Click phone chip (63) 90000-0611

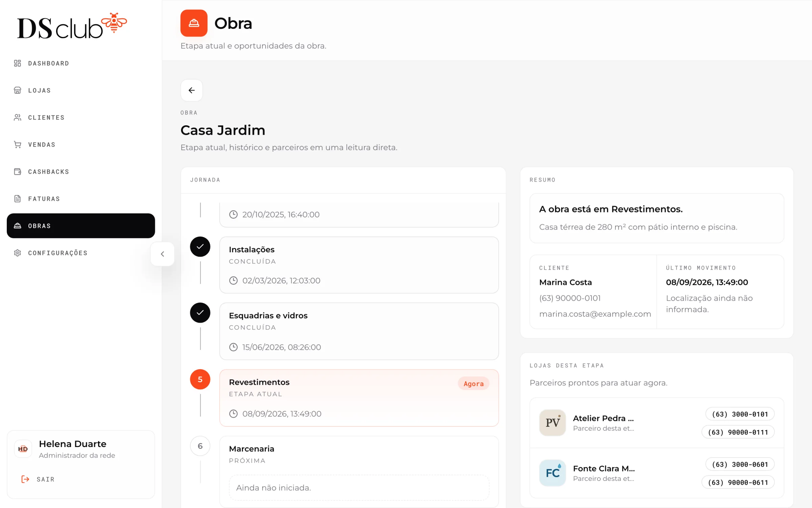[738, 482]
